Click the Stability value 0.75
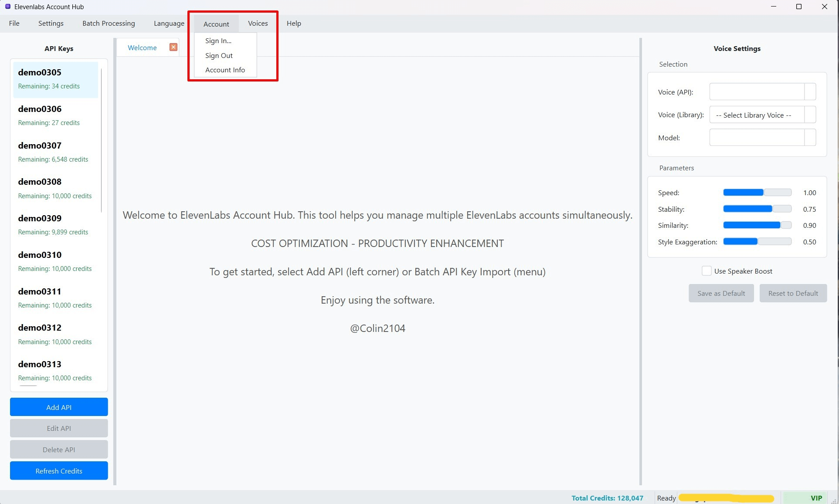 tap(809, 209)
